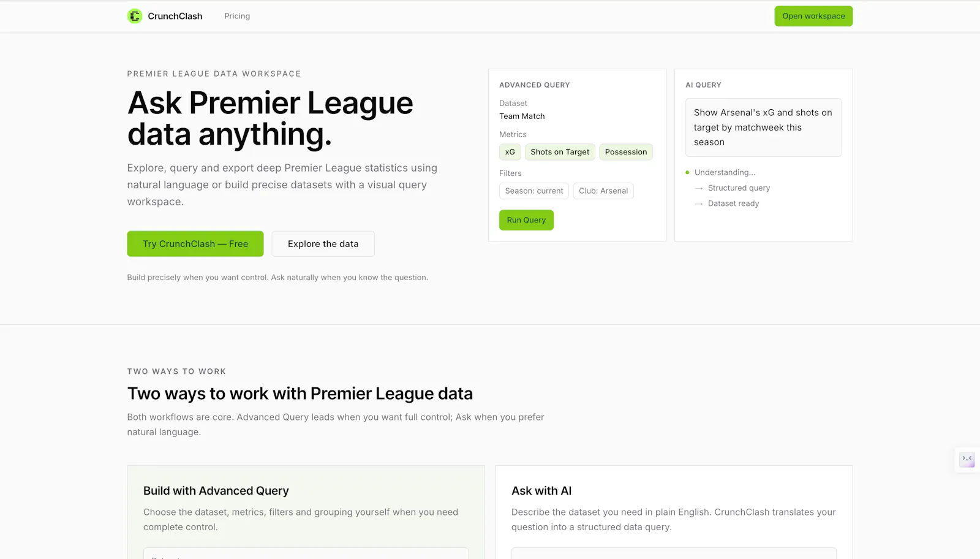This screenshot has height=559, width=980.
Task: Click the CrunchClash green logo icon
Action: click(x=135, y=16)
